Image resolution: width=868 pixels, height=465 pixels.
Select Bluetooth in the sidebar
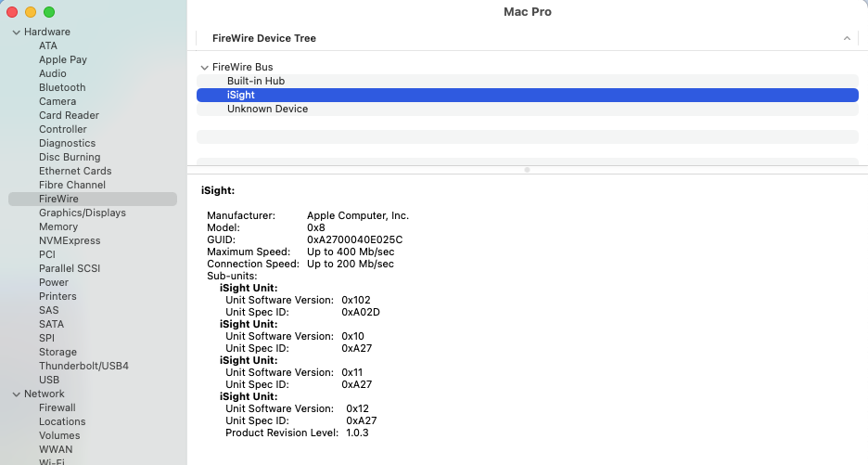tap(62, 87)
